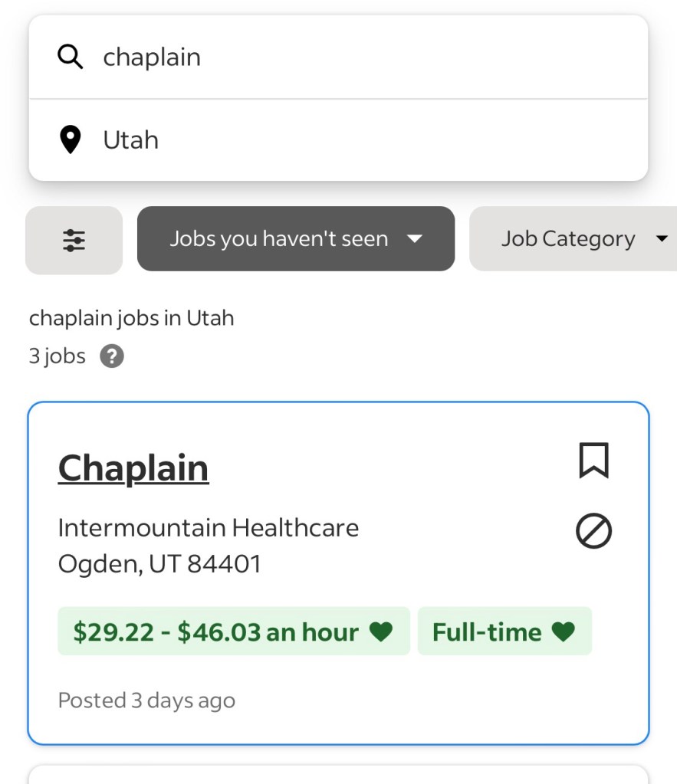Mark Chaplain job as not interested
677x784 pixels.
pos(593,531)
